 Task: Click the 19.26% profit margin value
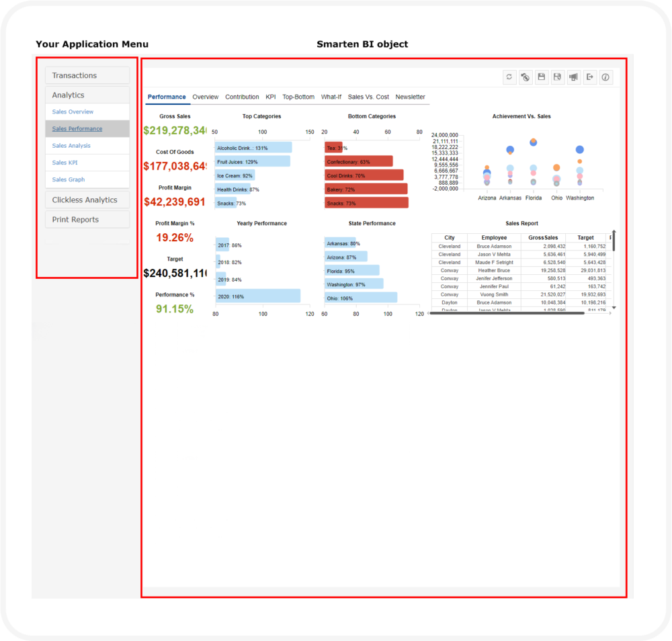pos(175,237)
